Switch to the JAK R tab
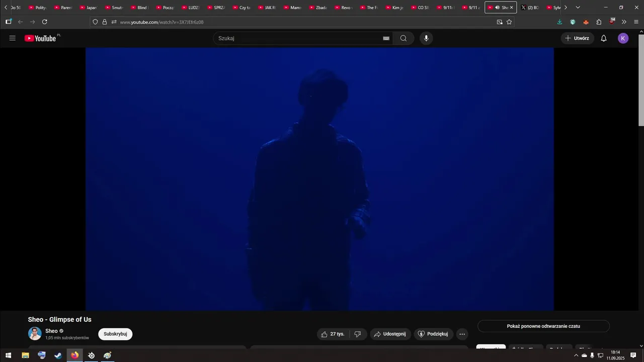Viewport: 644px width, 362px height. (267, 8)
